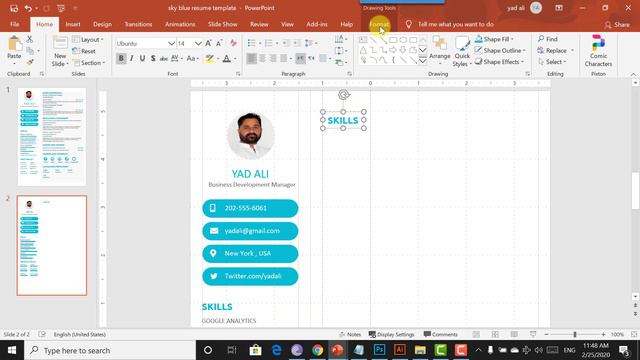Switch to Reading view
Screen dimensions: 640x360
[x=514, y=334]
